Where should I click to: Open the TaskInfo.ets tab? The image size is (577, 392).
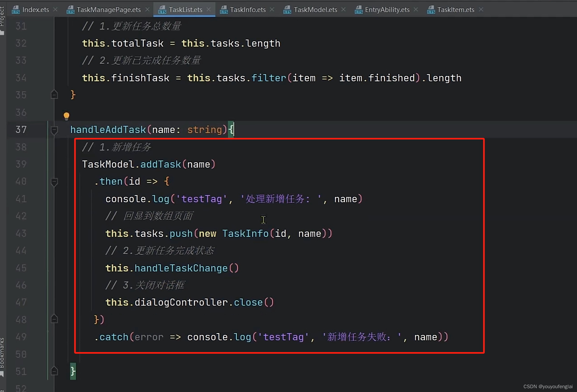[248, 10]
